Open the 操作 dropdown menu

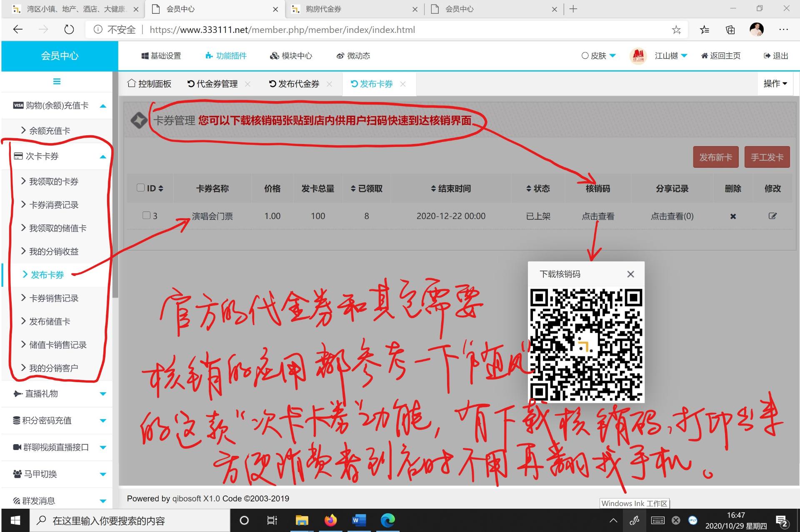click(775, 84)
